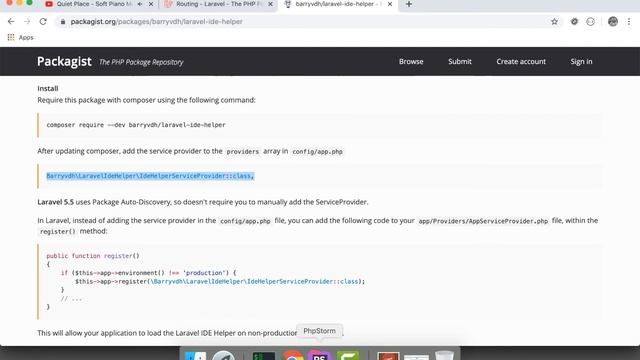This screenshot has width=640, height=360.
Task: Close the Quiet Place YouTube tab
Action: 151,4
